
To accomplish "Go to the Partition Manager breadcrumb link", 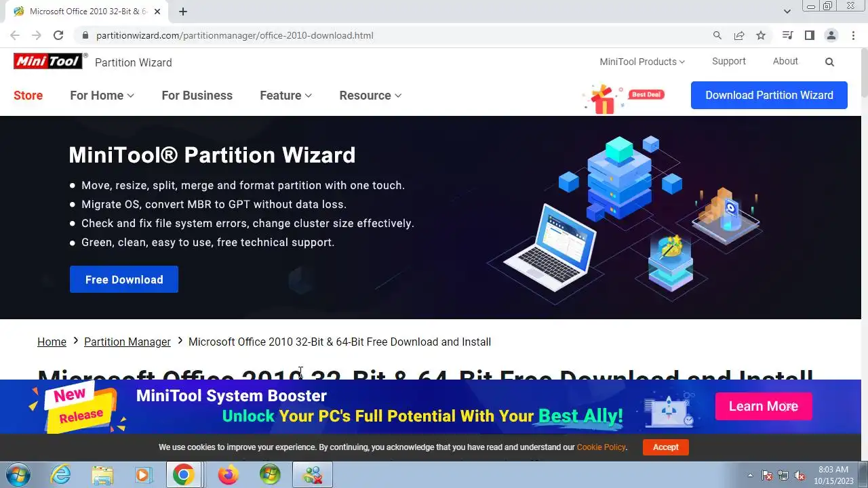I will pyautogui.click(x=127, y=342).
